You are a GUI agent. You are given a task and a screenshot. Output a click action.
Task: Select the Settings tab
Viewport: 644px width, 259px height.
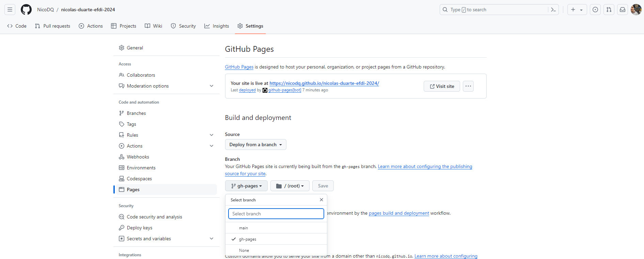coord(250,26)
